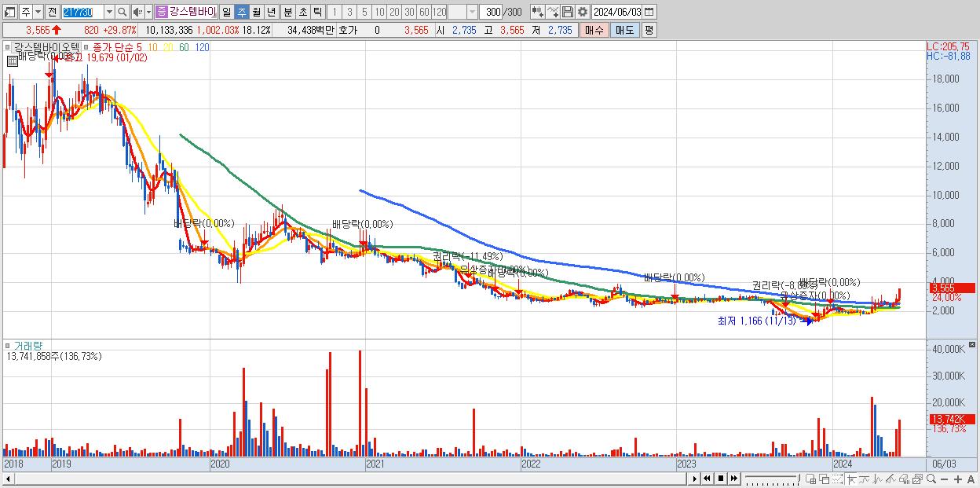The height and width of the screenshot is (488, 980).
Task: Select interval 20 button
Action: pyautogui.click(x=394, y=12)
